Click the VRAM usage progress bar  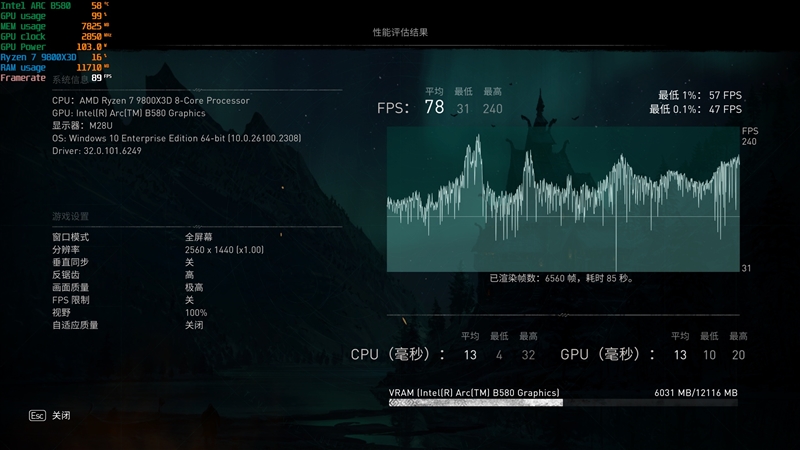[563, 403]
